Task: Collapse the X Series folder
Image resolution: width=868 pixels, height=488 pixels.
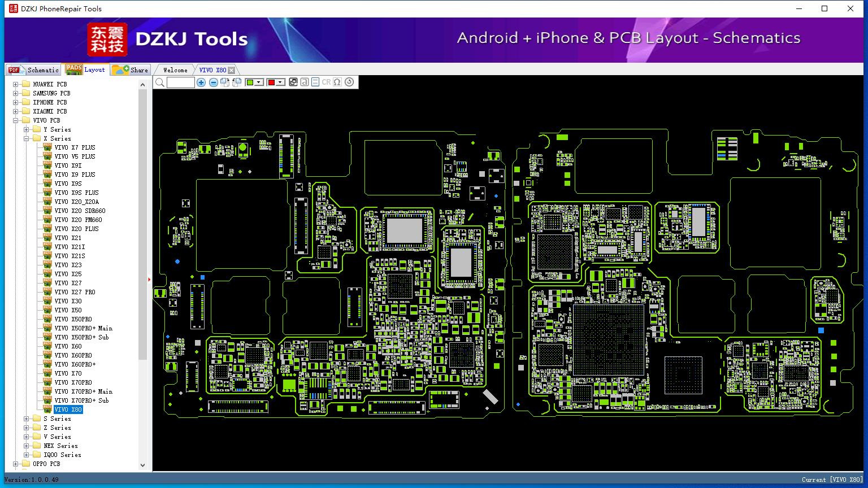Action: tap(27, 138)
